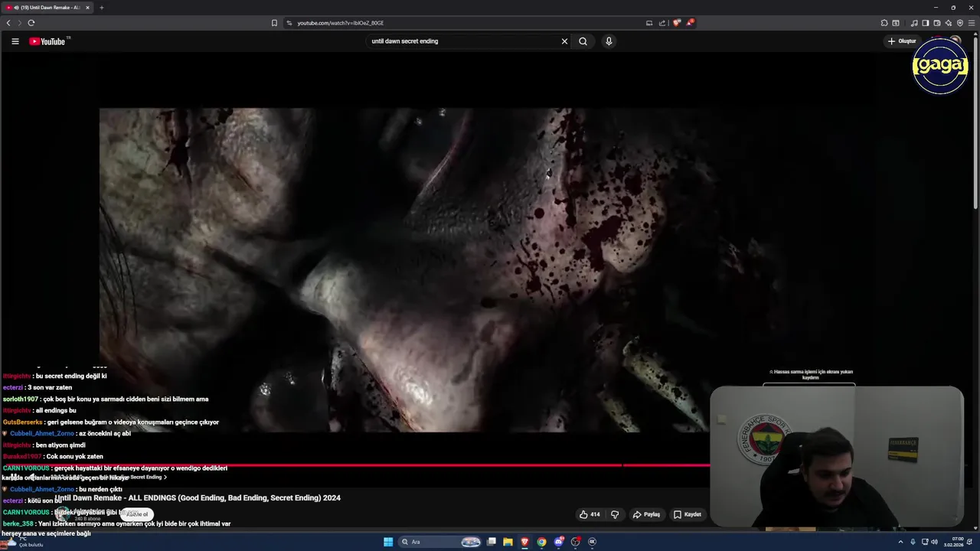Reload the YouTube page
980x551 pixels.
click(31, 23)
